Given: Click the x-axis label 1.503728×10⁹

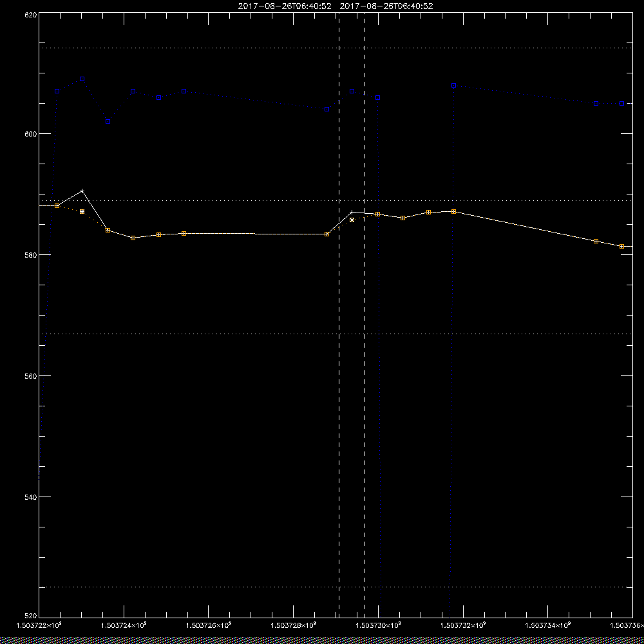Looking at the screenshot, I should pos(294,625).
